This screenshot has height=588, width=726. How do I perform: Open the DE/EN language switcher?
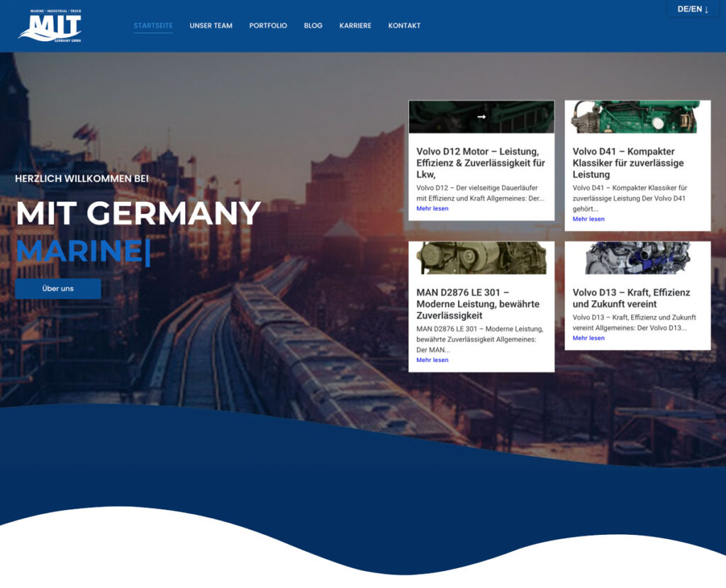693,9
